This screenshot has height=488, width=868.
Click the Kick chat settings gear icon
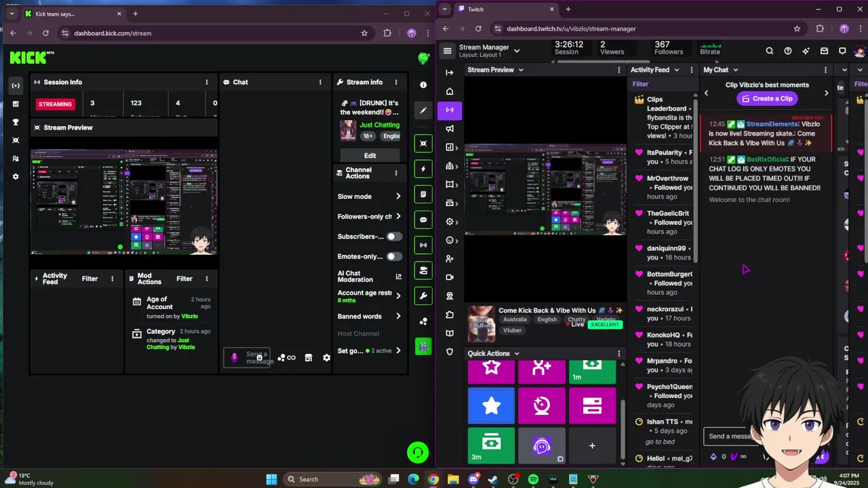tap(326, 358)
